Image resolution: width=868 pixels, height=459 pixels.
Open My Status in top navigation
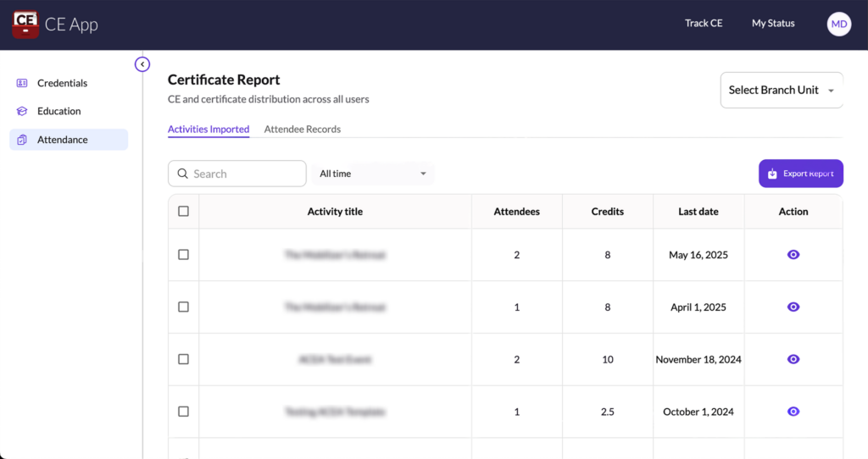click(x=773, y=23)
